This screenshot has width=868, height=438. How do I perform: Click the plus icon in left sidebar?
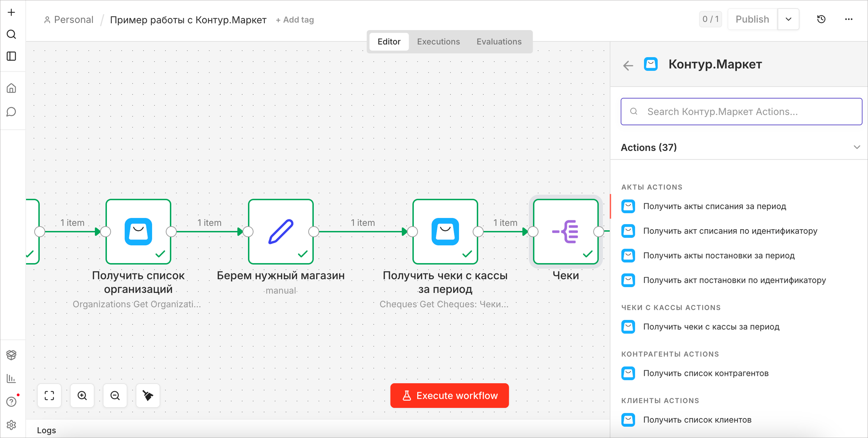click(x=11, y=12)
